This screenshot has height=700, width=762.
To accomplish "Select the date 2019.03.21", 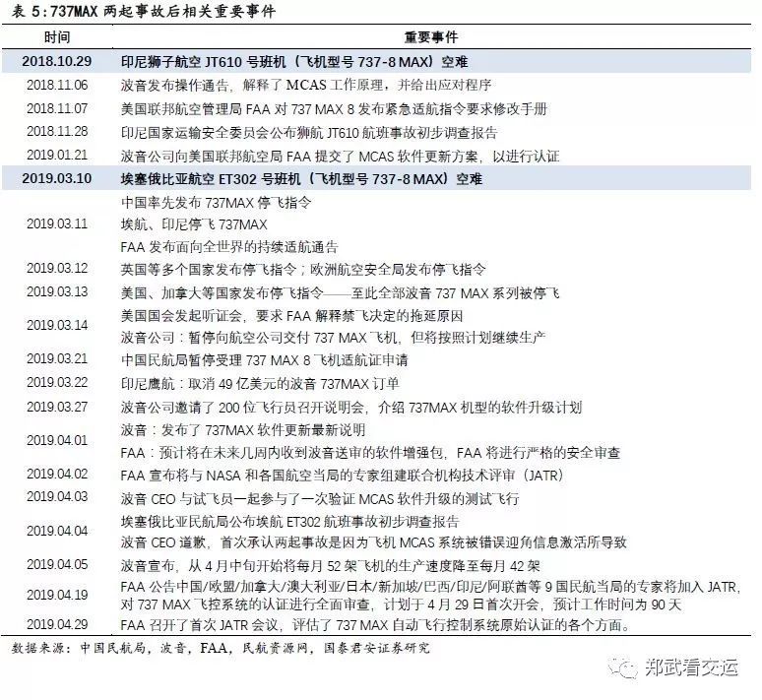I will pyautogui.click(x=57, y=358).
